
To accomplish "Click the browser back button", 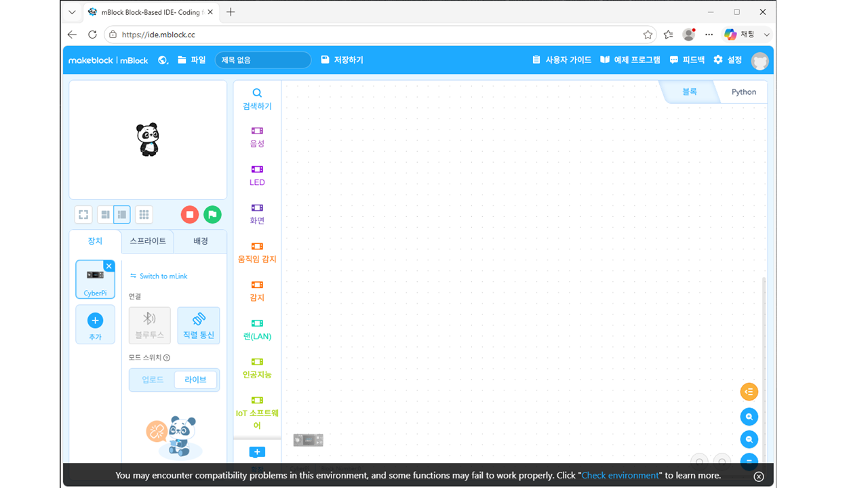I will pos(73,35).
